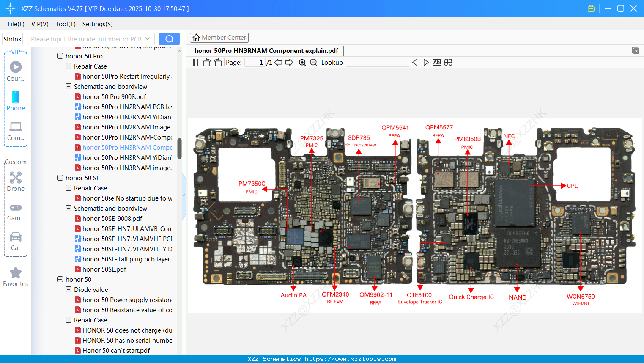Select the honor 50Pro HN3RNAM Component explain tab
The width and height of the screenshot is (644, 363).
tap(266, 51)
